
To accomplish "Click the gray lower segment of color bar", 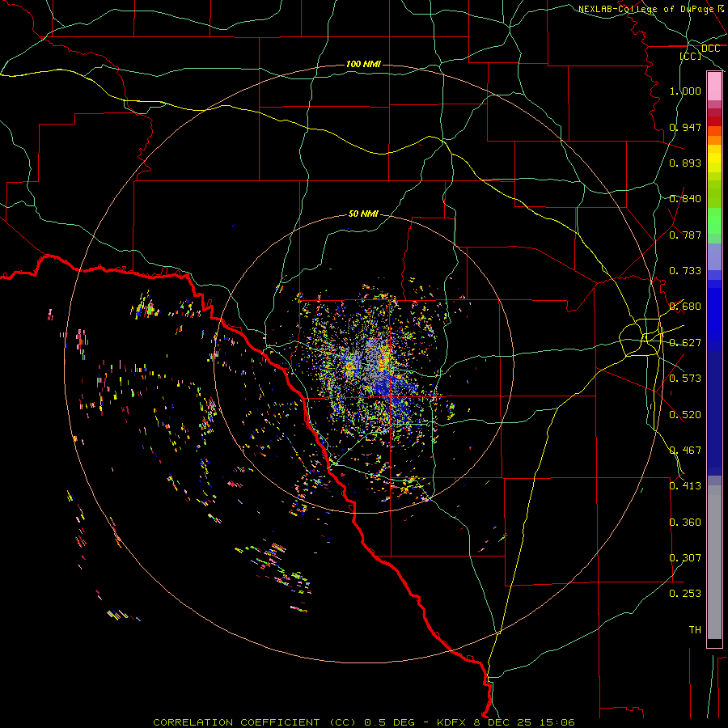I will click(714, 562).
